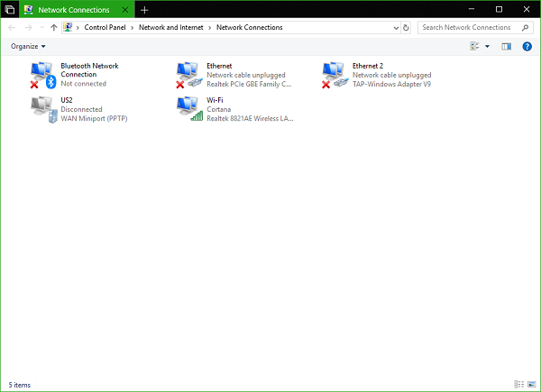Click the 'Disconnected' status under US2
The width and height of the screenshot is (541, 392).
[x=81, y=109]
